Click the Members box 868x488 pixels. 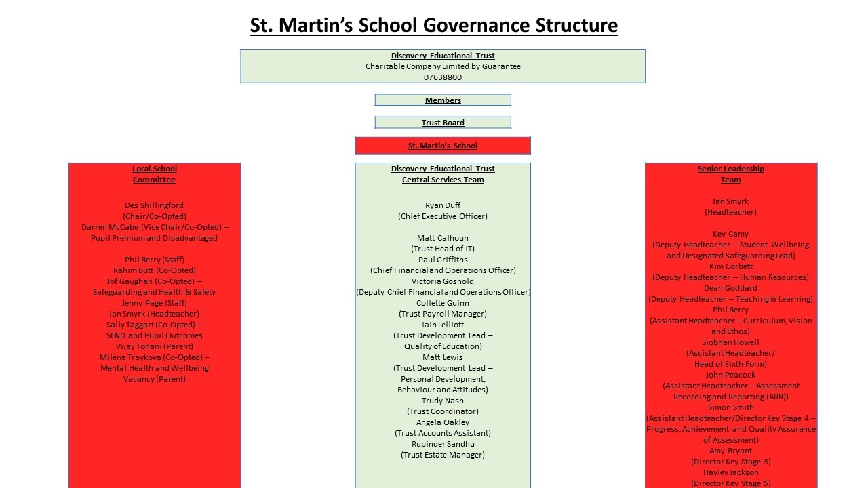click(443, 100)
